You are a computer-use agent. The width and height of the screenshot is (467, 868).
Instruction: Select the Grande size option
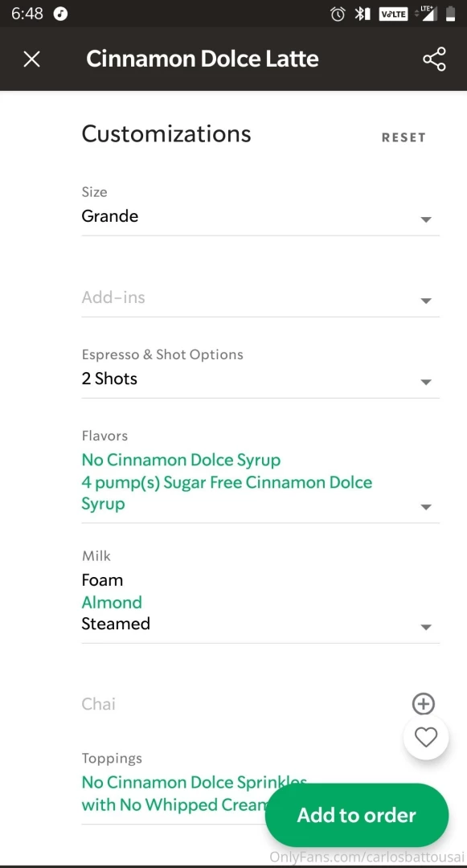tap(109, 216)
